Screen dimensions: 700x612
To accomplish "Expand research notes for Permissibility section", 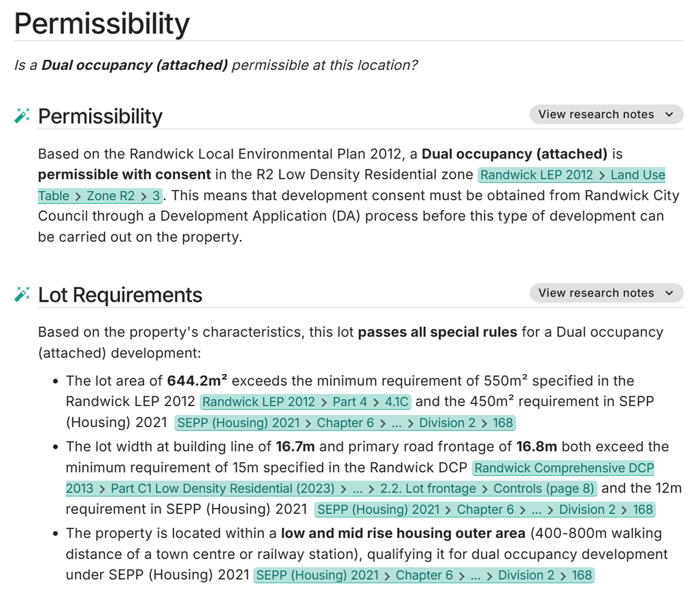I will click(x=605, y=114).
